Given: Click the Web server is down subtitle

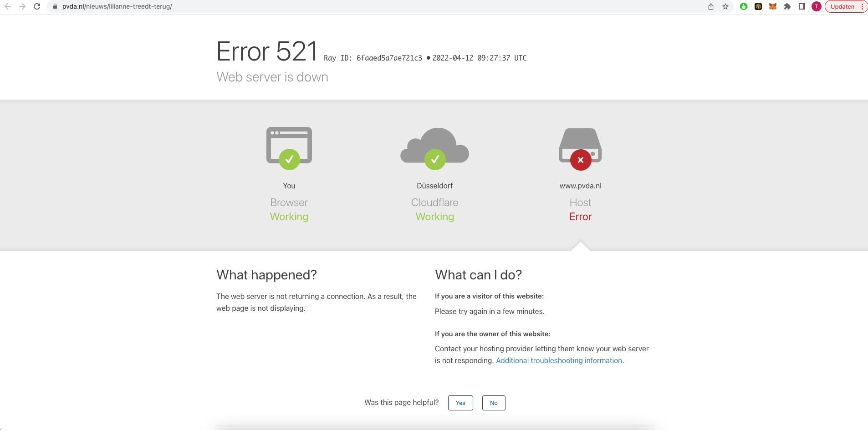Looking at the screenshot, I should (272, 77).
